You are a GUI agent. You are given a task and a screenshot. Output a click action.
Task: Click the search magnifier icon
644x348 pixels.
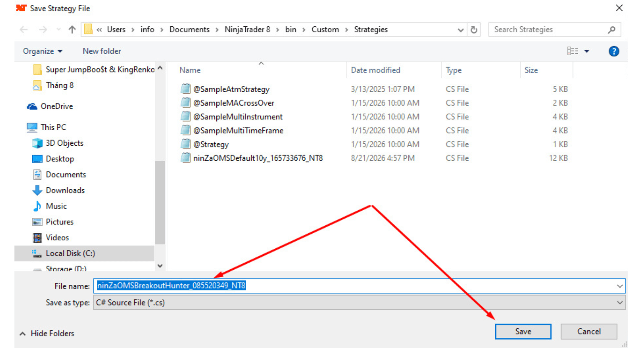pyautogui.click(x=612, y=30)
